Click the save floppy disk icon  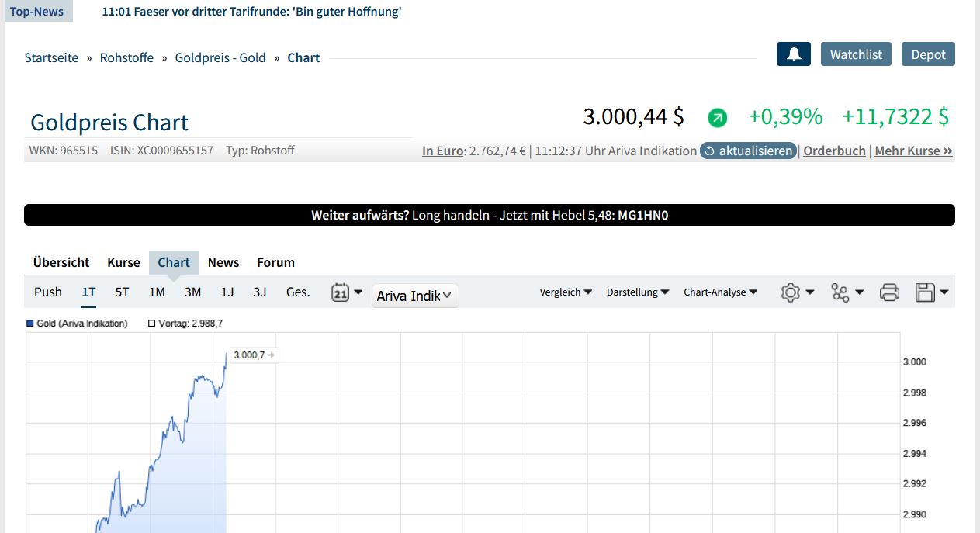[x=925, y=292]
